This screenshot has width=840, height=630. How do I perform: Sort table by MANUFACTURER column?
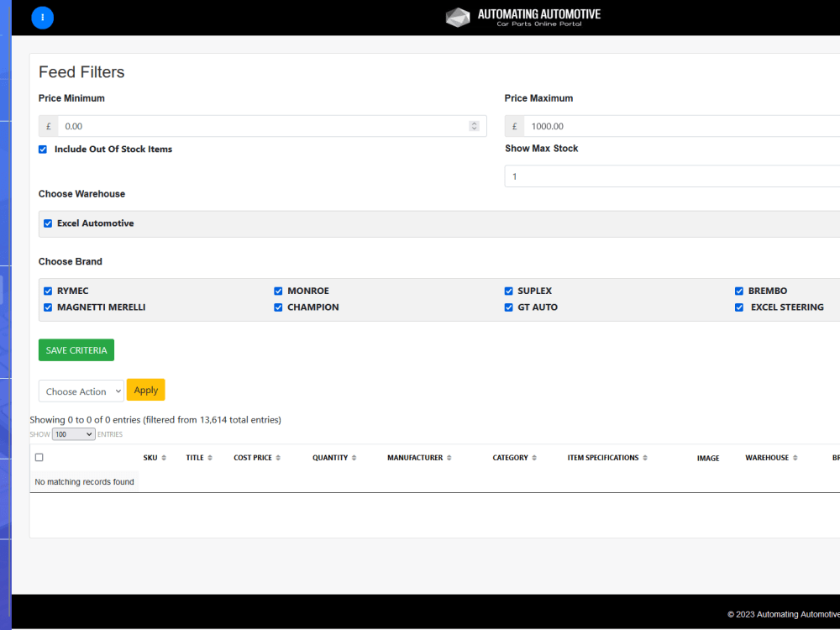coord(419,458)
